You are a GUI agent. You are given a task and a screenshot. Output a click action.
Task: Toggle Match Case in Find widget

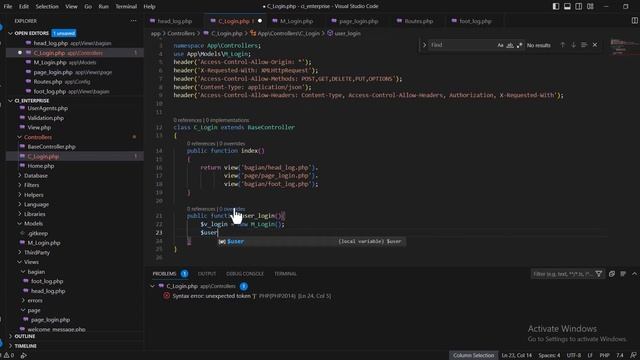[x=500, y=45]
